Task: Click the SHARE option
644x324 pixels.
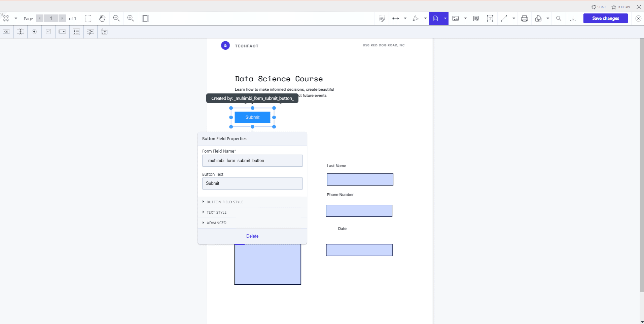Action: coord(600,7)
